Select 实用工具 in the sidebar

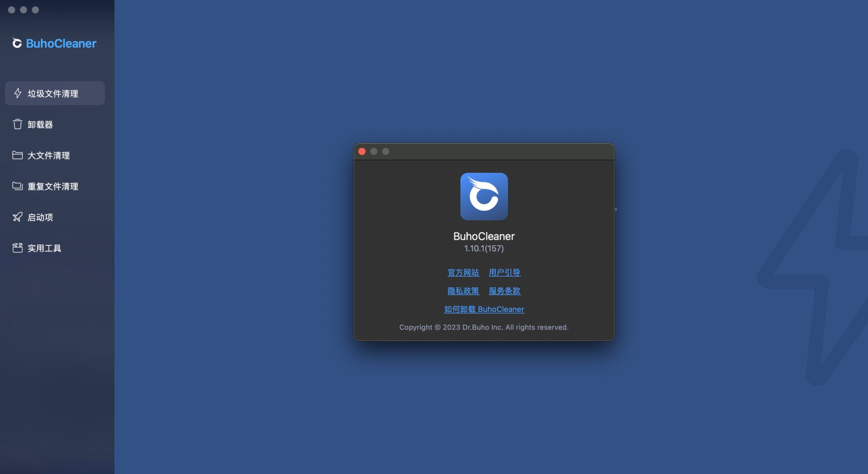pos(55,247)
